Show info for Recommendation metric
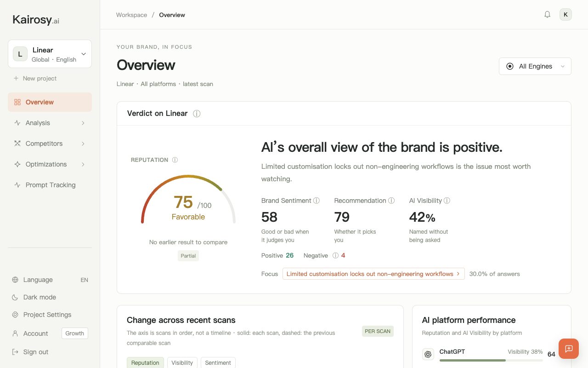The height and width of the screenshot is (368, 588). coord(391,201)
